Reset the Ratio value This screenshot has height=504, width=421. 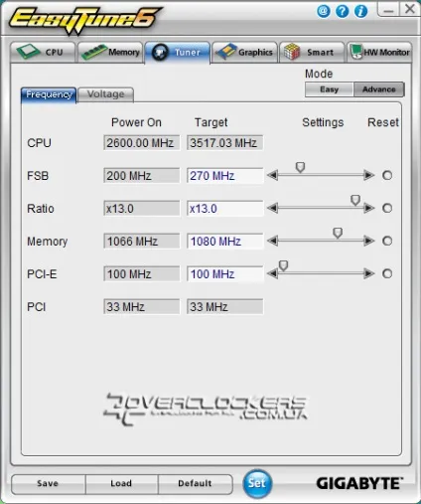click(387, 208)
